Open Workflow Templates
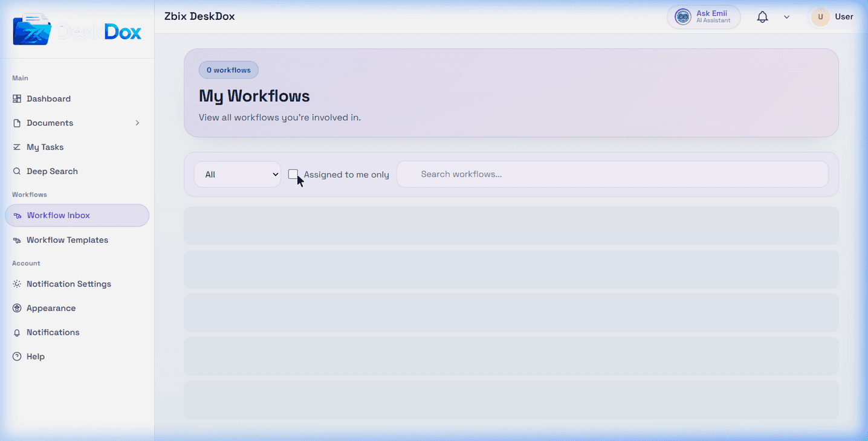Image resolution: width=868 pixels, height=441 pixels. click(x=77, y=240)
